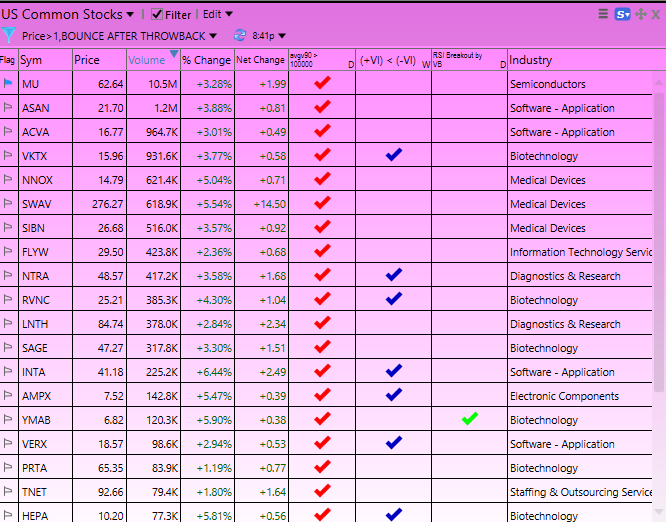The image size is (666, 522).
Task: Toggle the flag for FLYW
Action: 8,251
